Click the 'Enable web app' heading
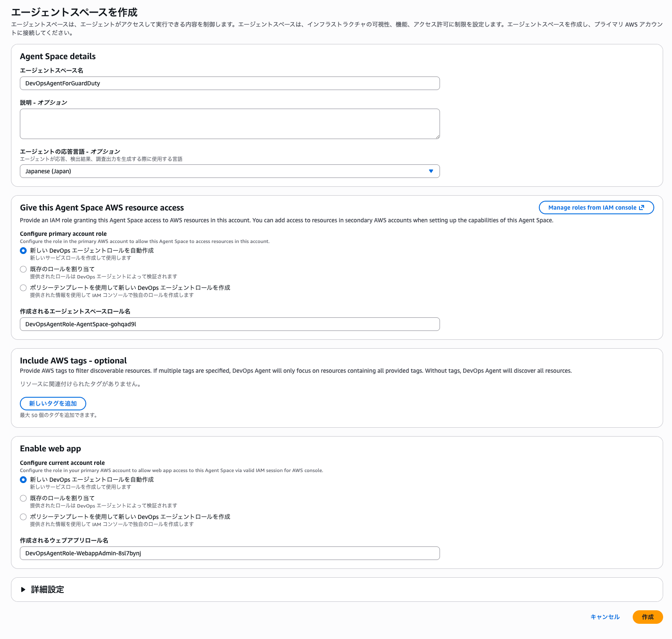The height and width of the screenshot is (639, 672). click(x=50, y=448)
